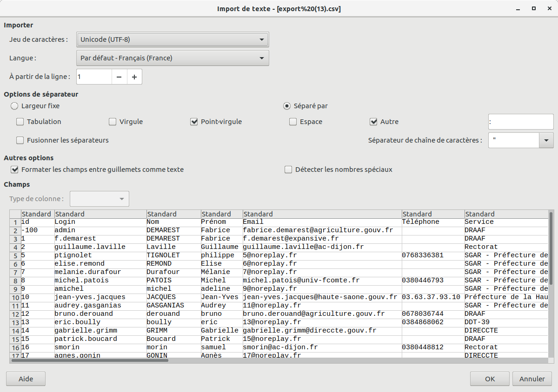The width and height of the screenshot is (558, 392).
Task: Check Détecter les nombres spéciaux
Action: pos(288,170)
